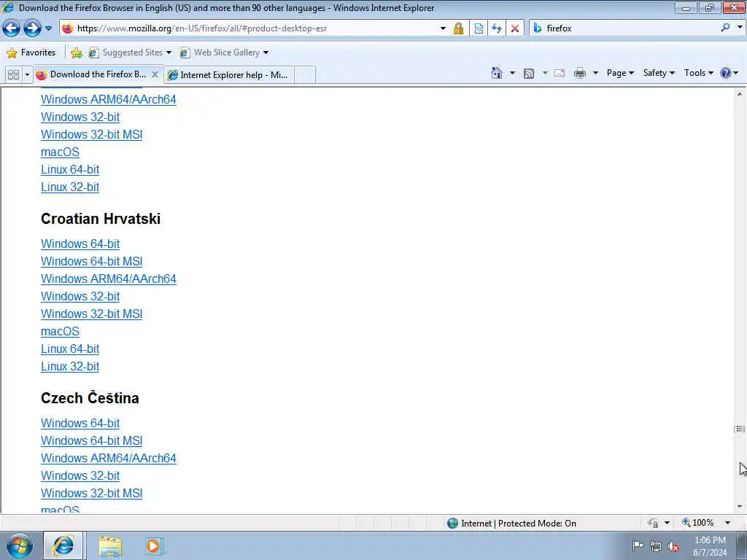The image size is (747, 560).
Task: Click the Print icon
Action: 580,73
